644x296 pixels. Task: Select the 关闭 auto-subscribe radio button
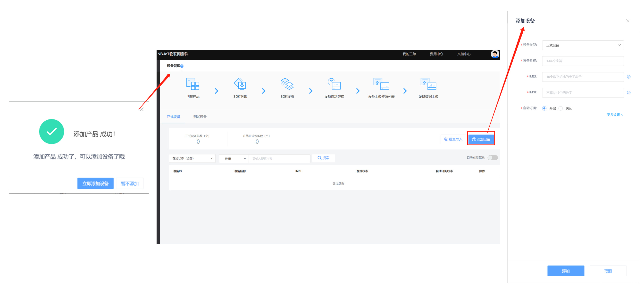tap(560, 108)
